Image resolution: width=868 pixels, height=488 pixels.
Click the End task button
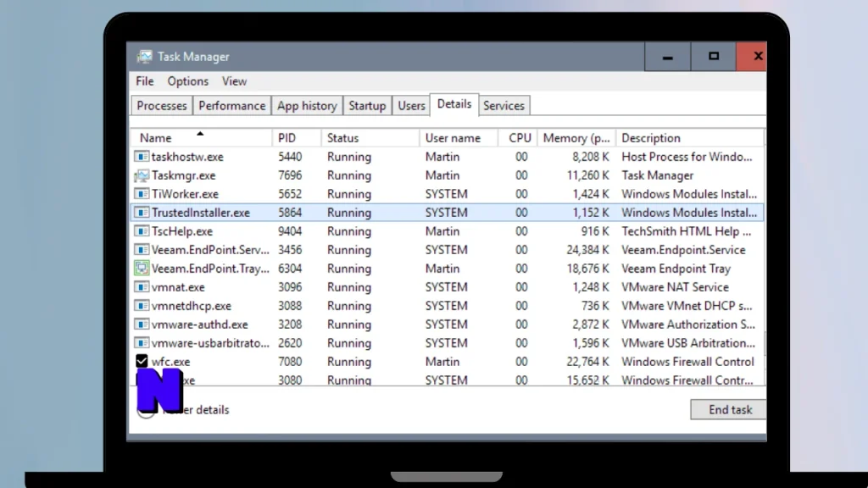pyautogui.click(x=729, y=410)
